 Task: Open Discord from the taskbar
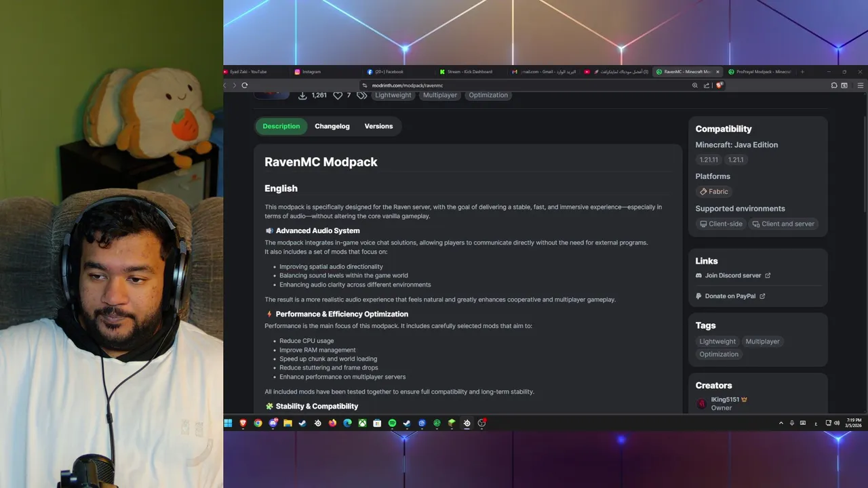pyautogui.click(x=273, y=423)
